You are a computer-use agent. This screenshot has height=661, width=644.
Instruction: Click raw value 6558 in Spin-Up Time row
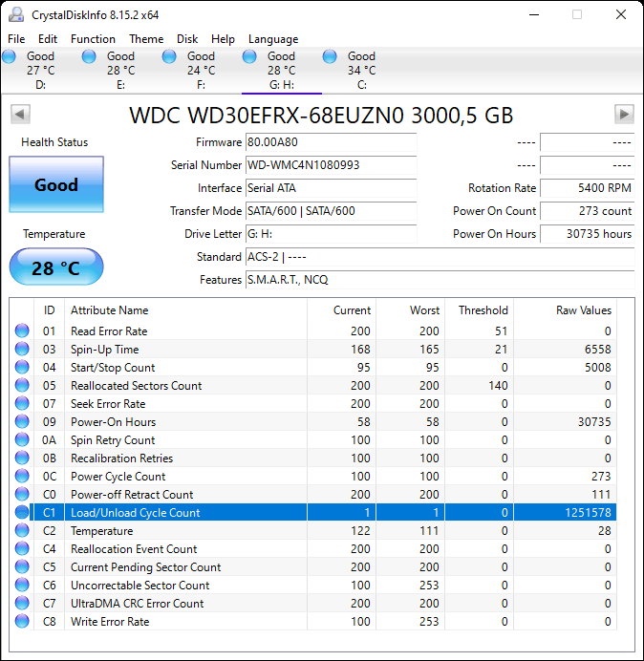pyautogui.click(x=597, y=349)
